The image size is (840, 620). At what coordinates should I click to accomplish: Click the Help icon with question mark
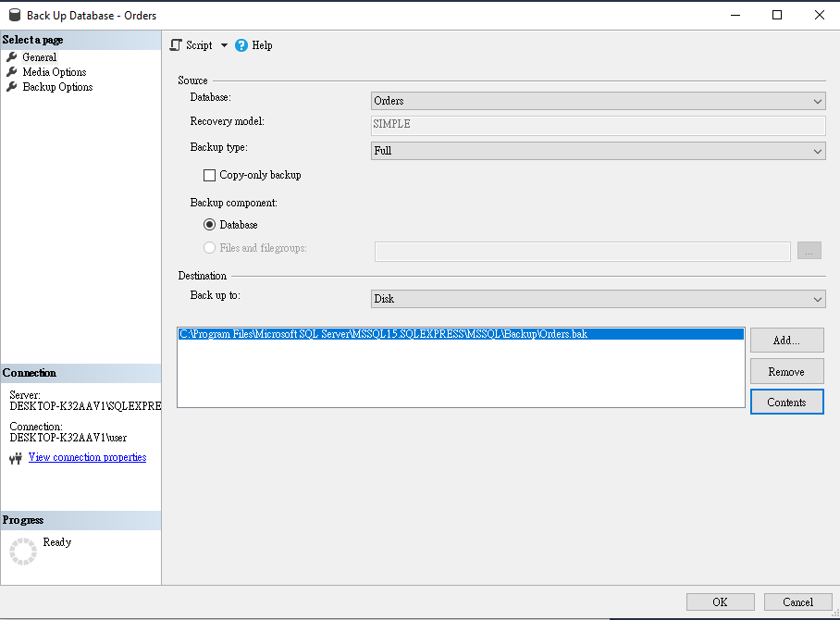tap(240, 44)
